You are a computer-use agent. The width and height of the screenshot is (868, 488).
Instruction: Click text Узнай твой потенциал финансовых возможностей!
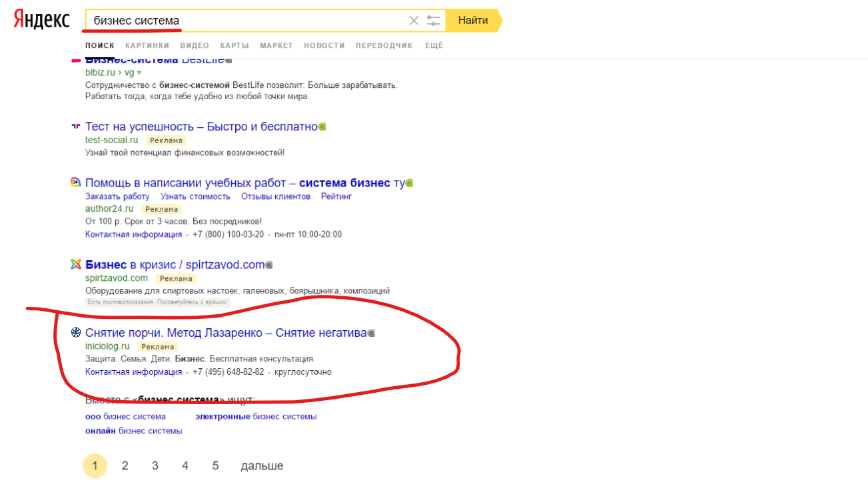pos(185,152)
